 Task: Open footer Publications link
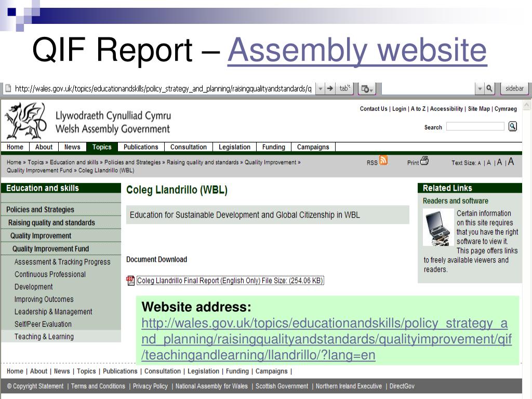(120, 371)
